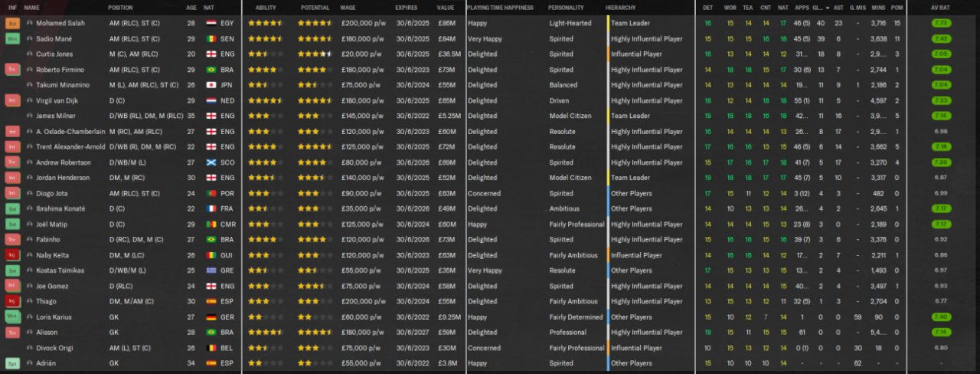
Task: Click the Inj badge next to Naby Keïta
Action: (x=12, y=255)
